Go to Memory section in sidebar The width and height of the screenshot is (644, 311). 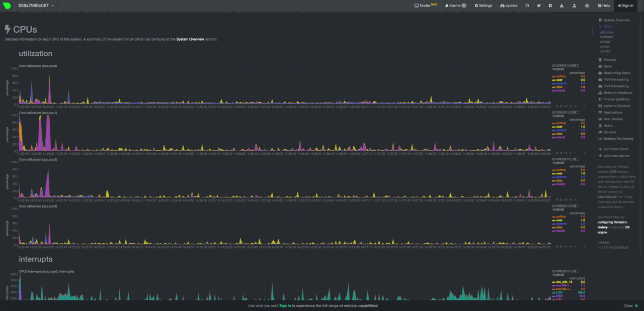pyautogui.click(x=609, y=60)
